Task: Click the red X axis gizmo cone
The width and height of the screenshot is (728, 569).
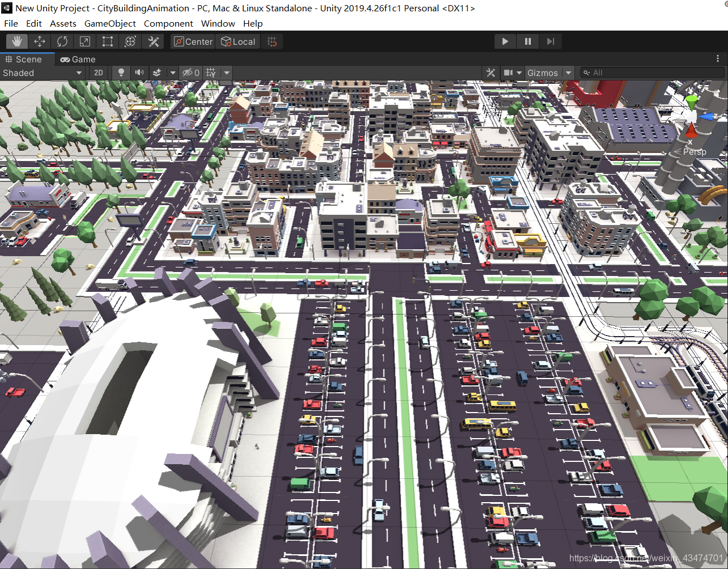Action: coord(691,131)
